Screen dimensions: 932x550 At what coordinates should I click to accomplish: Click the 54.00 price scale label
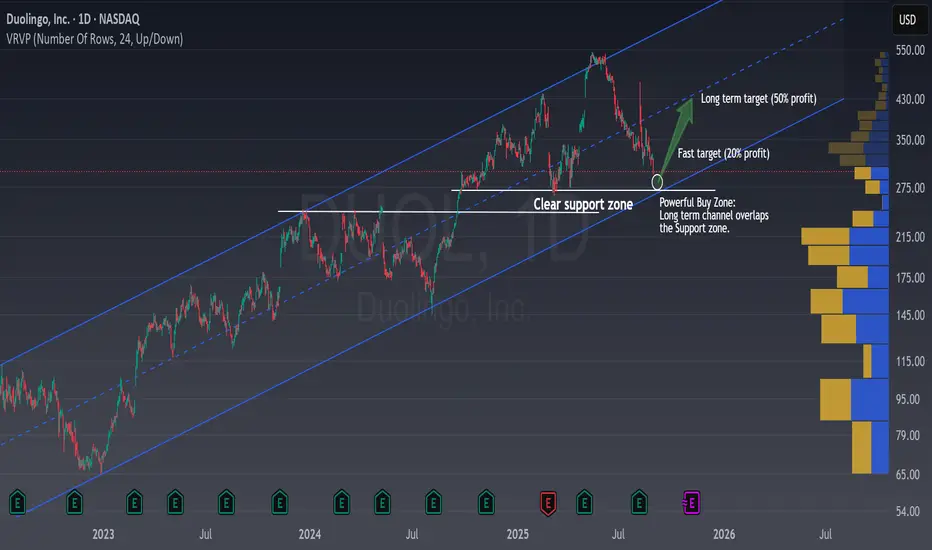pyautogui.click(x=908, y=511)
